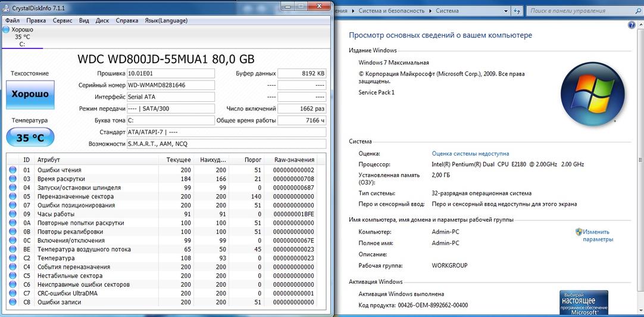This screenshot has height=317, width=644.
Task: Click the Возможности field S.M.A.R.T., AAM, NCQ
Action: pyautogui.click(x=226, y=144)
